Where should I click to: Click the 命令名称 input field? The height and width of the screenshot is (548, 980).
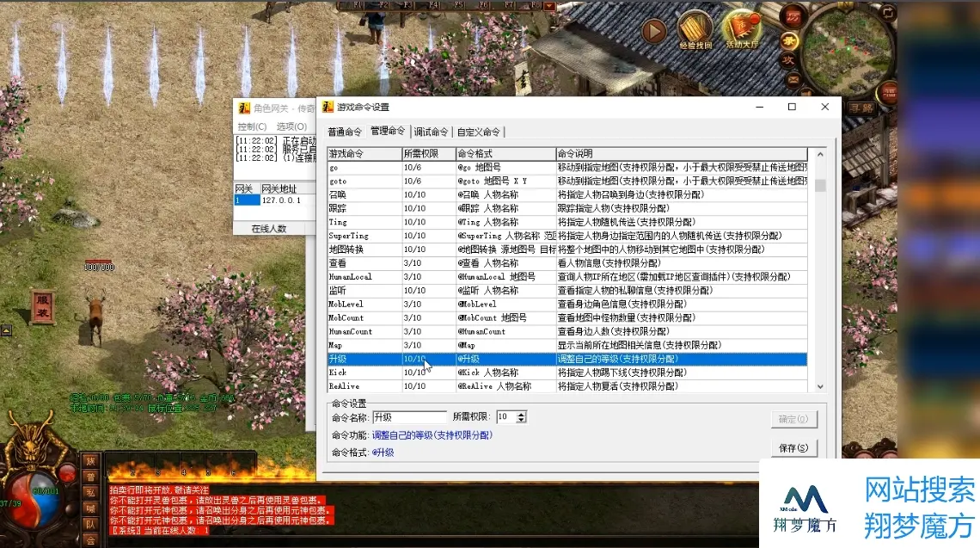410,417
